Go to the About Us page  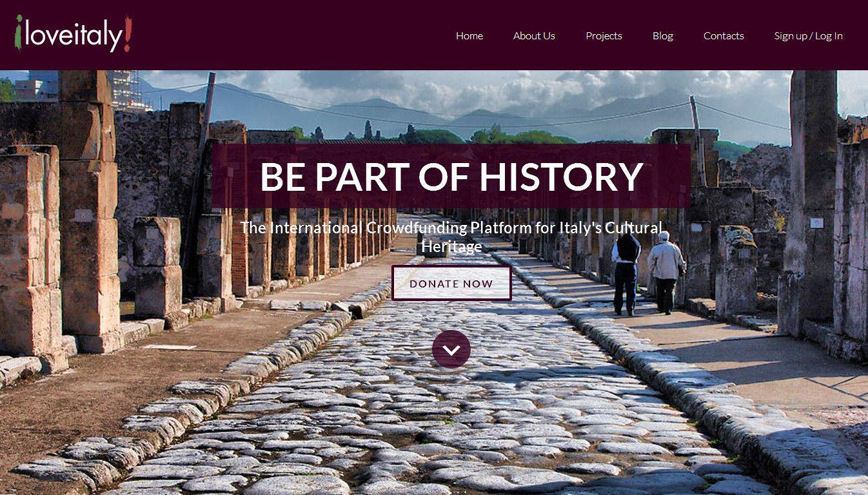pos(533,36)
